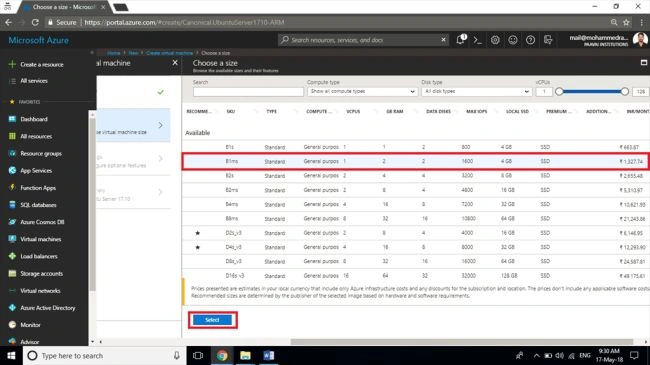This screenshot has height=365, width=650.
Task: Click the vCPUs slider left handle
Action: click(x=559, y=92)
